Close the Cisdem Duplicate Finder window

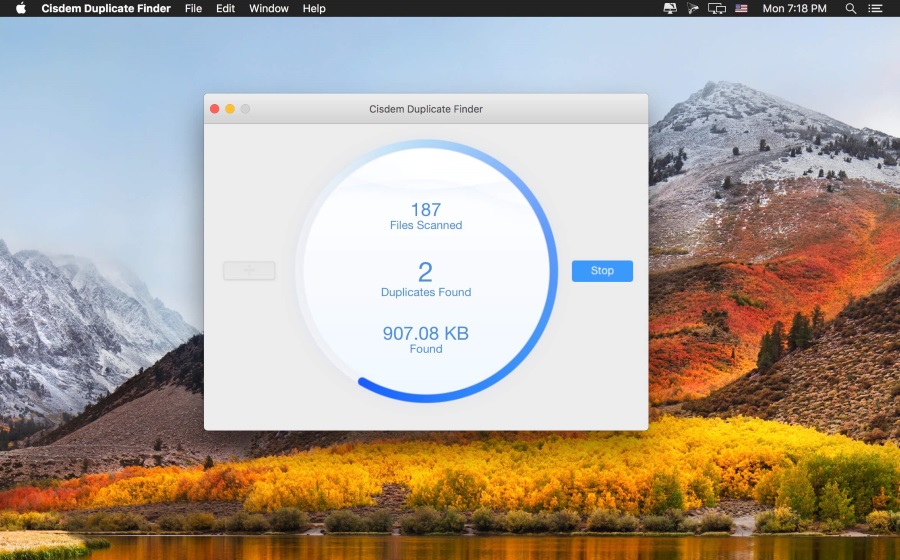point(215,108)
